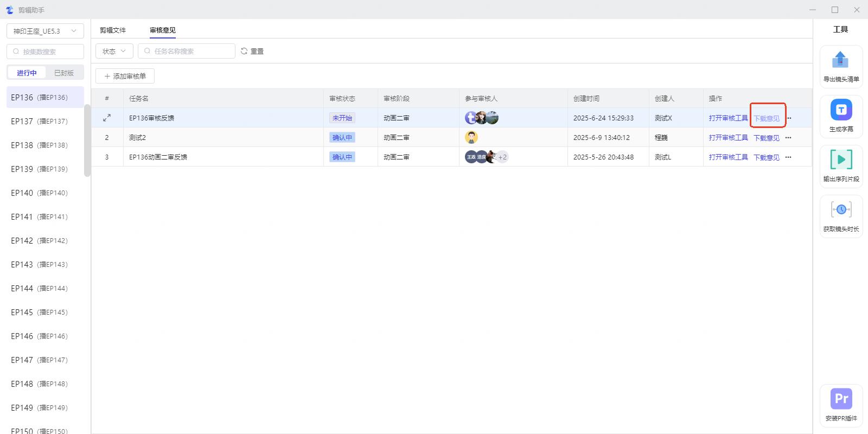Click the 重置 reset refresh icon
This screenshot has width=868, height=434.
coord(244,51)
